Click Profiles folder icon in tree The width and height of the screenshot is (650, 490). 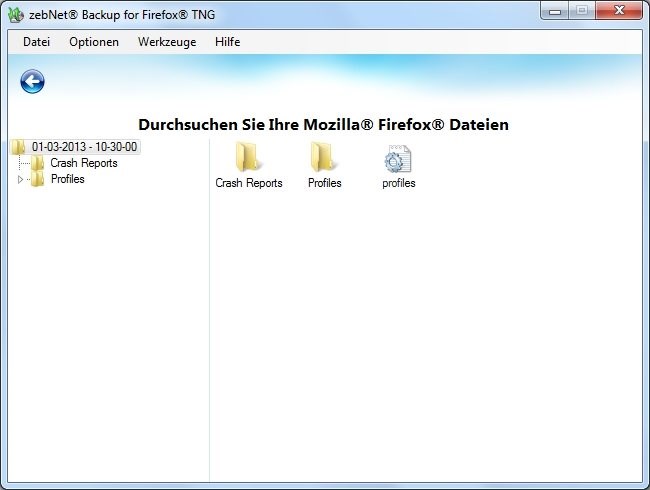click(x=38, y=179)
